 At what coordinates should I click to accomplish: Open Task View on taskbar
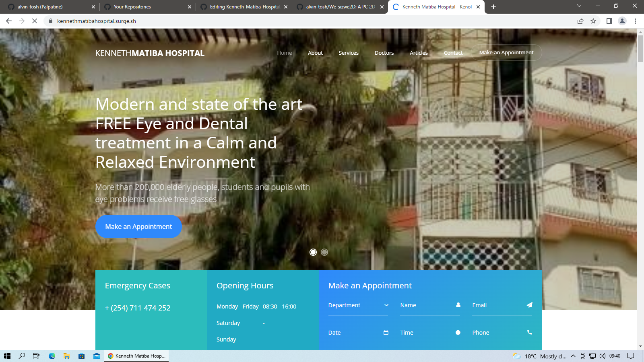pyautogui.click(x=36, y=356)
